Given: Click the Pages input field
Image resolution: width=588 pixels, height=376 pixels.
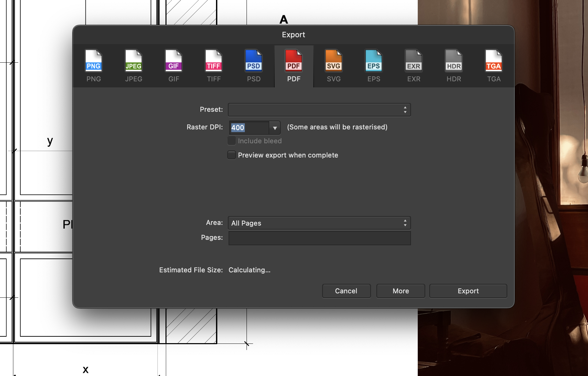Looking at the screenshot, I should pos(319,238).
